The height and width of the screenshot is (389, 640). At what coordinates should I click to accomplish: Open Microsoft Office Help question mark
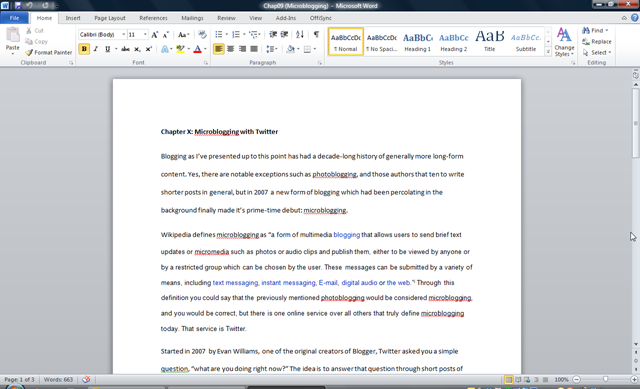(635, 18)
